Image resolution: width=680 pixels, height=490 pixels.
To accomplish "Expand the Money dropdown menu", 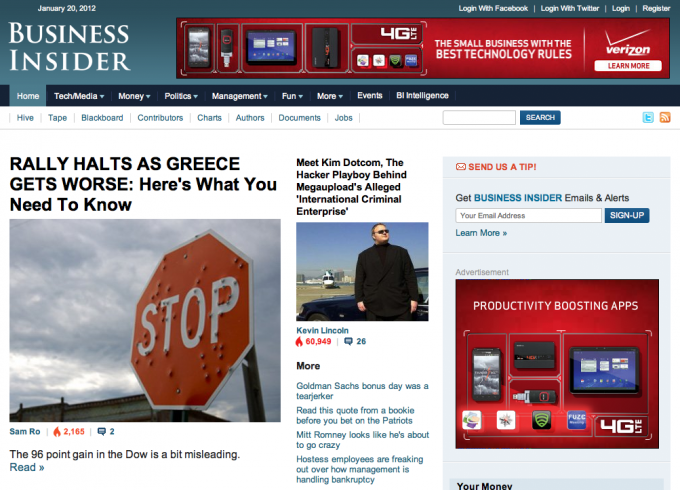I will (x=134, y=96).
